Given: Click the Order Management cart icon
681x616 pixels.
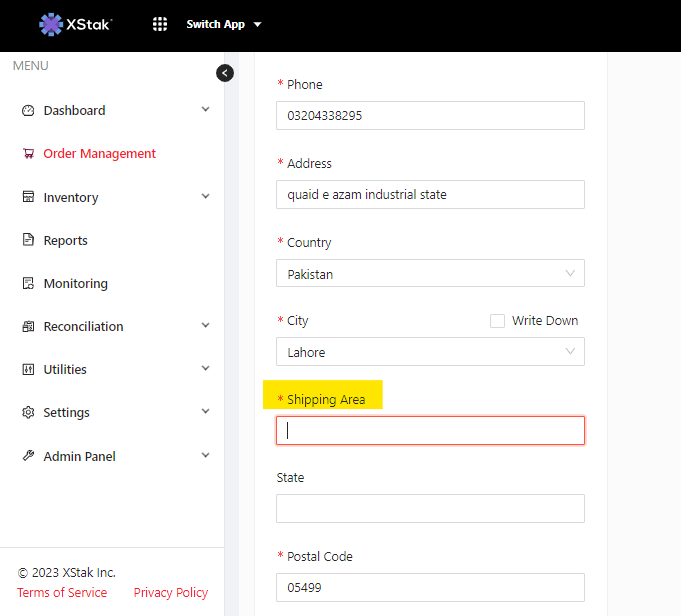Looking at the screenshot, I should [x=28, y=154].
